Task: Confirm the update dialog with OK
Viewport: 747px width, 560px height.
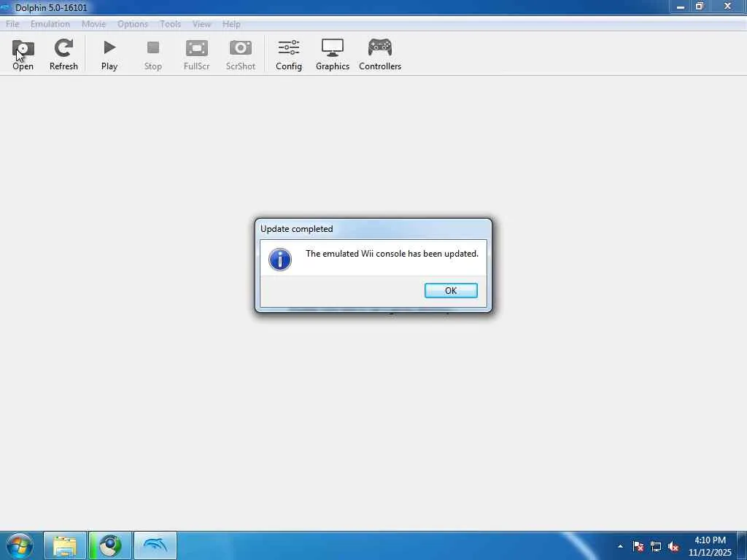Action: (451, 290)
